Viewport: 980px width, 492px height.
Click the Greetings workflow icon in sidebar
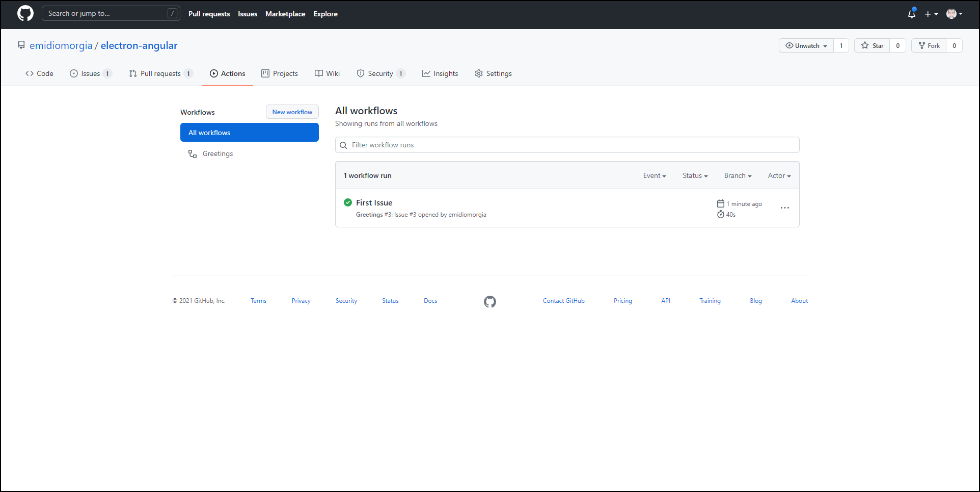pyautogui.click(x=193, y=154)
